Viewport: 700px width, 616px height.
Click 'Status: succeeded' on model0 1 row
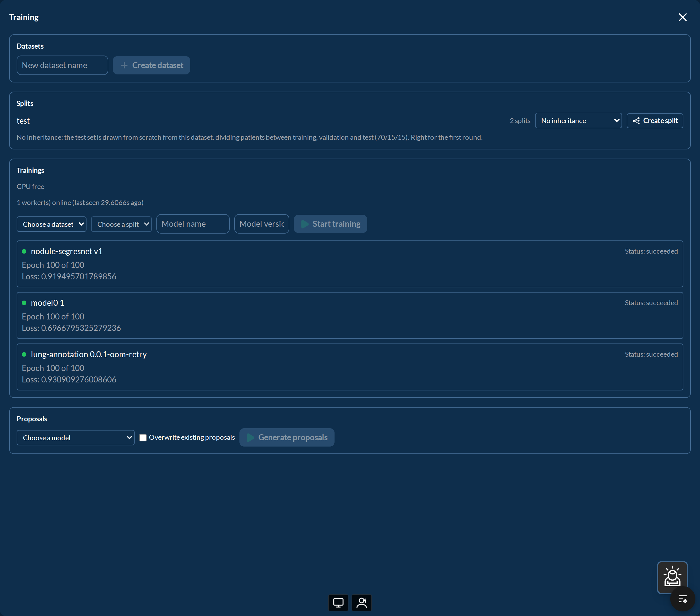(651, 303)
